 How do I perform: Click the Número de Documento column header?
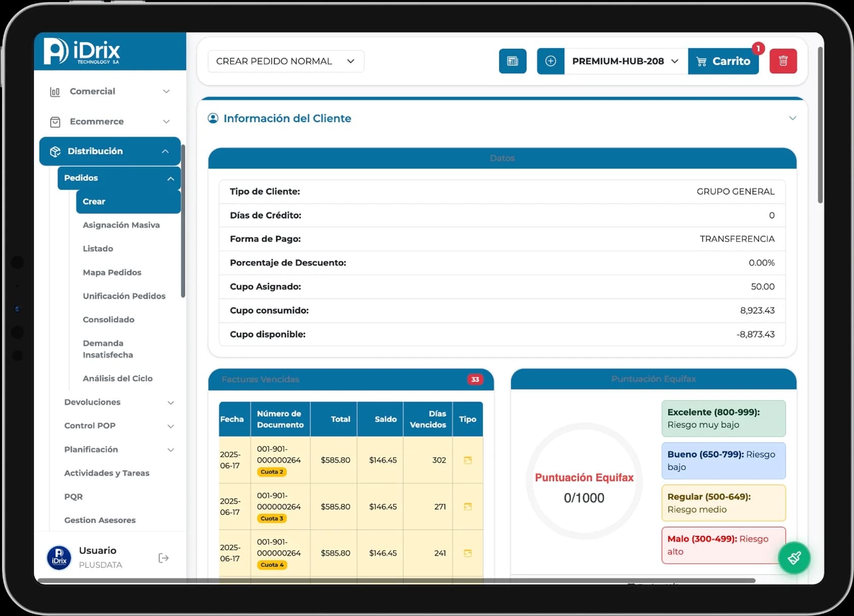[x=280, y=419]
